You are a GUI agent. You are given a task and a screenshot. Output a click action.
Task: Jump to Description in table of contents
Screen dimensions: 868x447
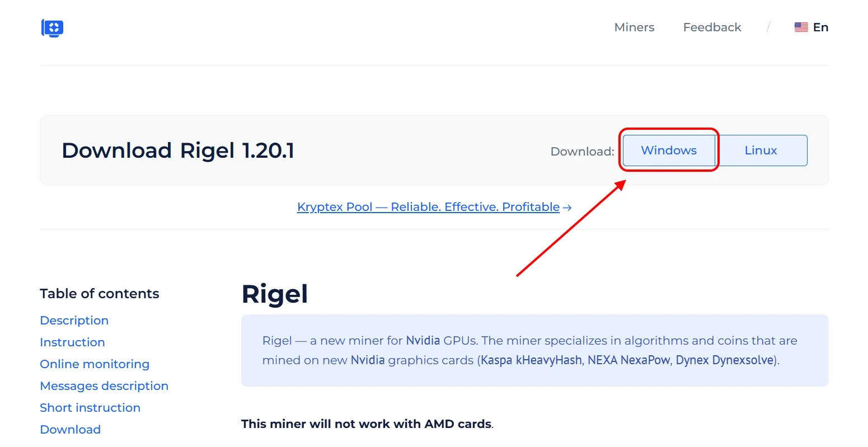tap(74, 321)
